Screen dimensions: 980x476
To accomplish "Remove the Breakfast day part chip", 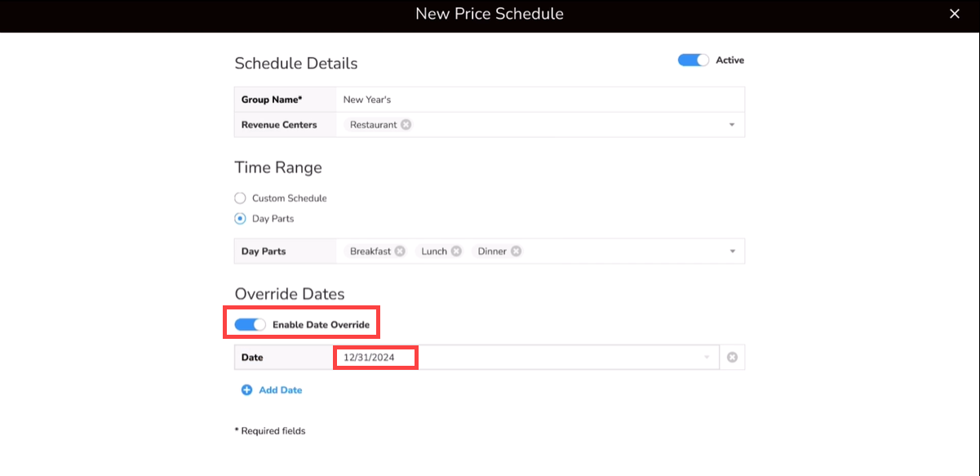I will (400, 251).
